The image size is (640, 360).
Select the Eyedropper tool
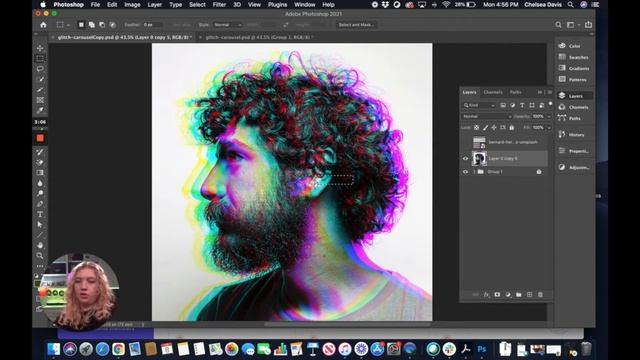point(40,110)
